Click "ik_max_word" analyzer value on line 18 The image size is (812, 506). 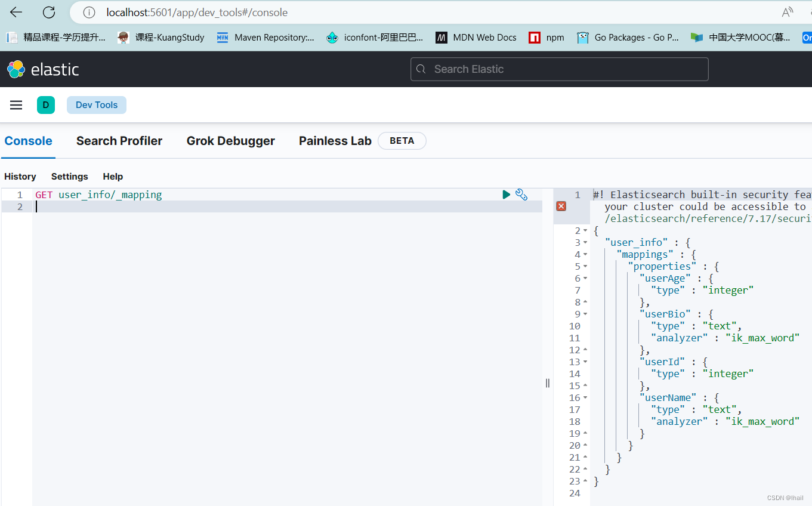click(762, 422)
